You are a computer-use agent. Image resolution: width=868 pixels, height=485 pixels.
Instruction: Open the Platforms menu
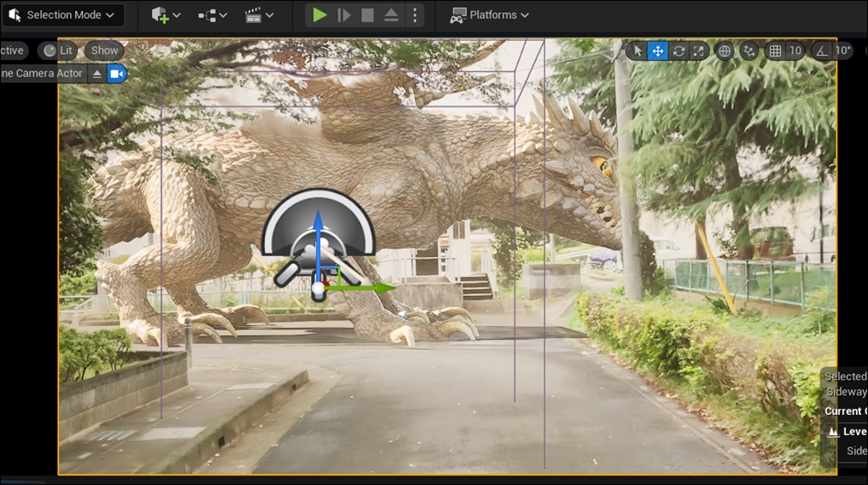489,15
